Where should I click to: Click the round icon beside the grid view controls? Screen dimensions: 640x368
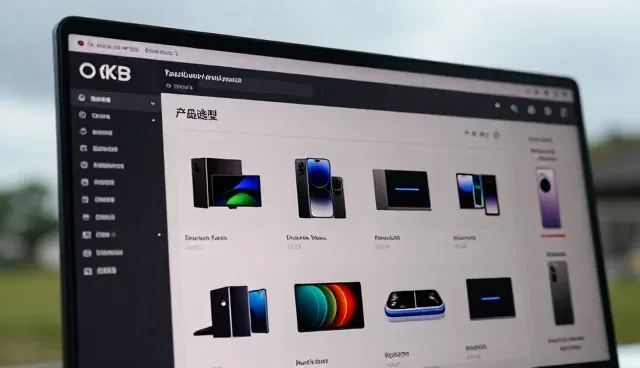click(x=496, y=135)
